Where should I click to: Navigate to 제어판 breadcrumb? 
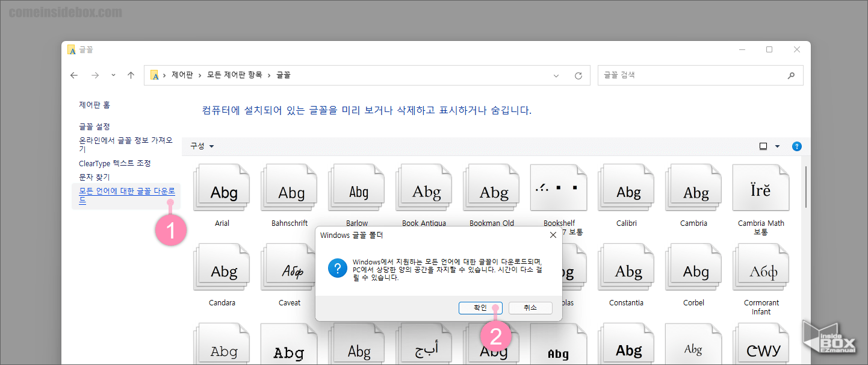(182, 75)
